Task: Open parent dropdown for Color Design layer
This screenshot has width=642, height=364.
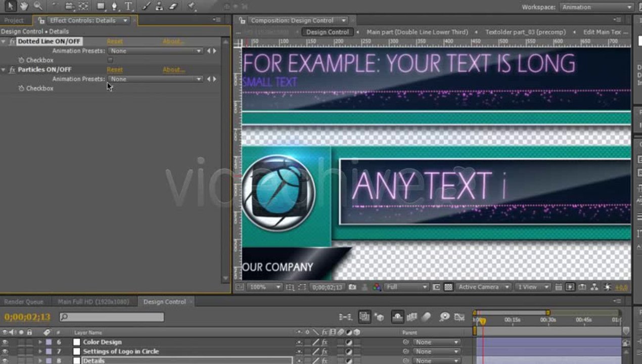Action: pyautogui.click(x=437, y=342)
